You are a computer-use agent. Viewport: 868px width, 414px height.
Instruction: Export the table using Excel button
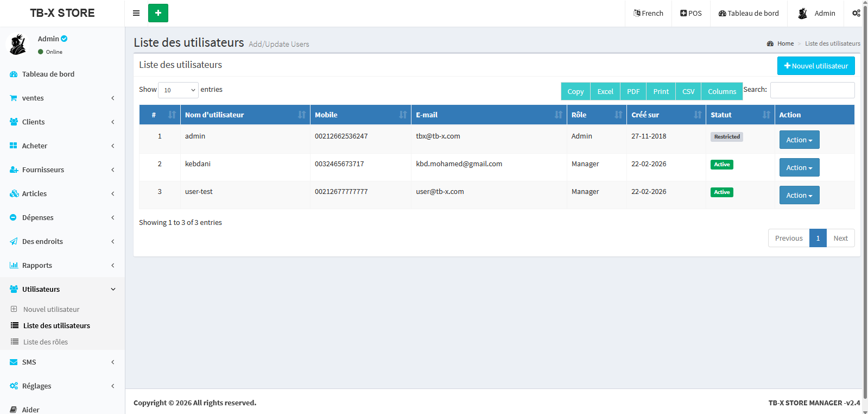[605, 91]
